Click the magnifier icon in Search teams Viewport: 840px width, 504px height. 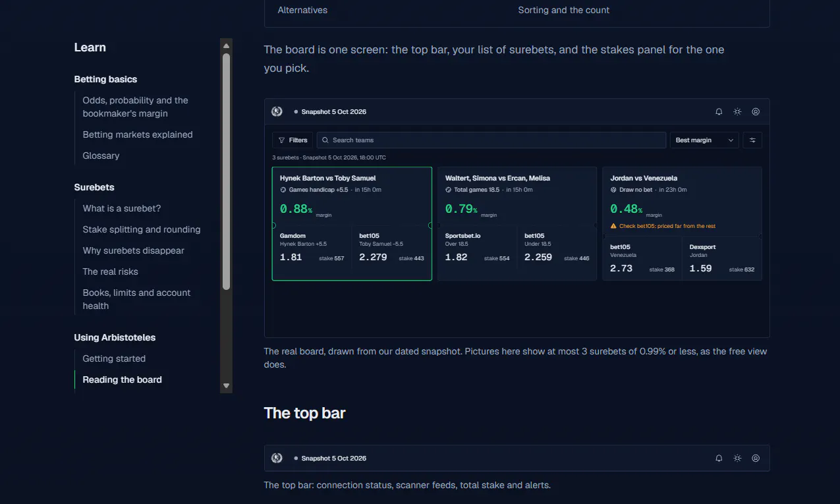point(325,140)
